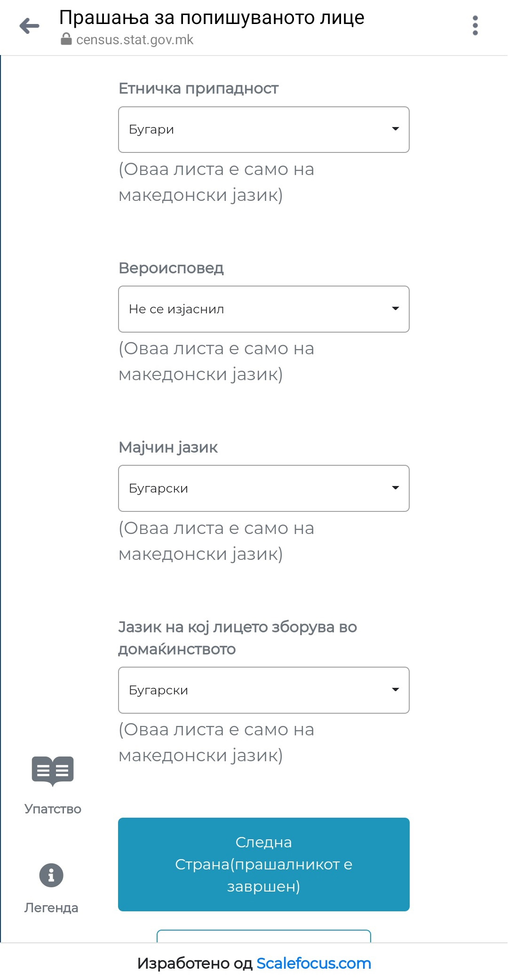Follow the Scalefocus.com link
This screenshot has height=980, width=508.
314,963
